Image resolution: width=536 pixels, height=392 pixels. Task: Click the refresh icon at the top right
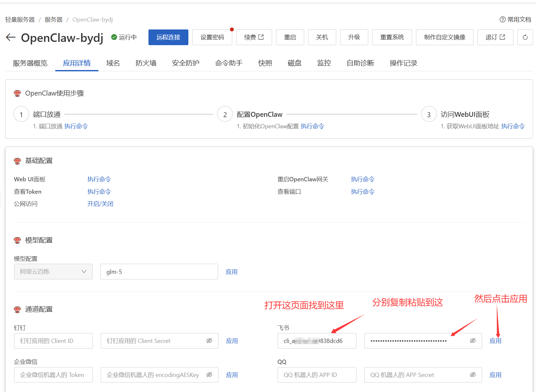(525, 37)
